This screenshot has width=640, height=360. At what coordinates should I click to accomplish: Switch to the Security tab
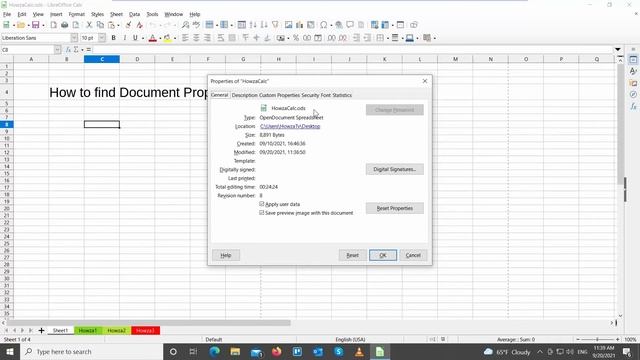[x=310, y=95]
